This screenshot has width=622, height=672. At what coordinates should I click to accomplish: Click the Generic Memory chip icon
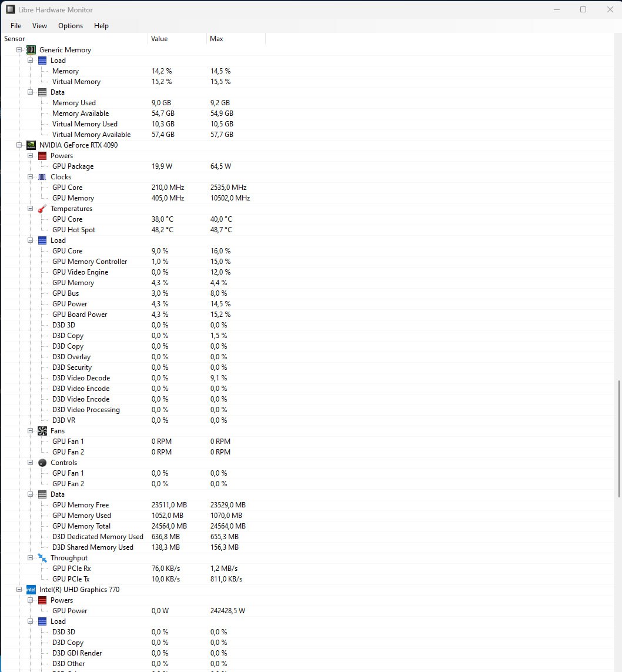31,50
